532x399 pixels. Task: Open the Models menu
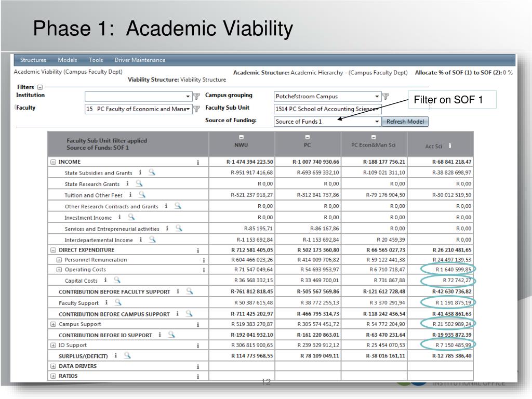(67, 60)
